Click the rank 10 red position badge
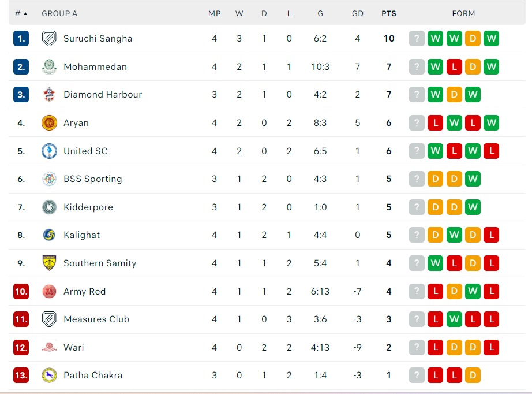532x394 pixels. 21,292
